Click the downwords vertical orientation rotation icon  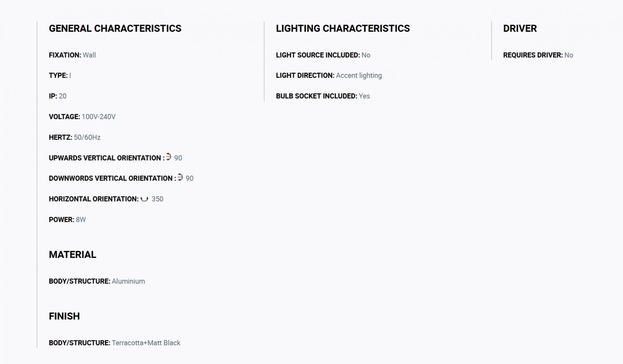[x=180, y=177]
